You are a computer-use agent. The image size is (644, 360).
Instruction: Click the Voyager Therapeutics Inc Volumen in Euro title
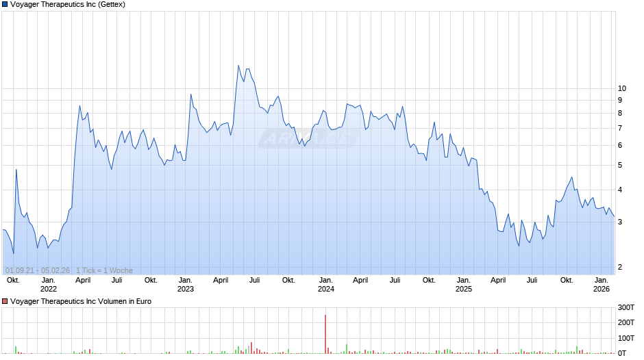point(81,301)
